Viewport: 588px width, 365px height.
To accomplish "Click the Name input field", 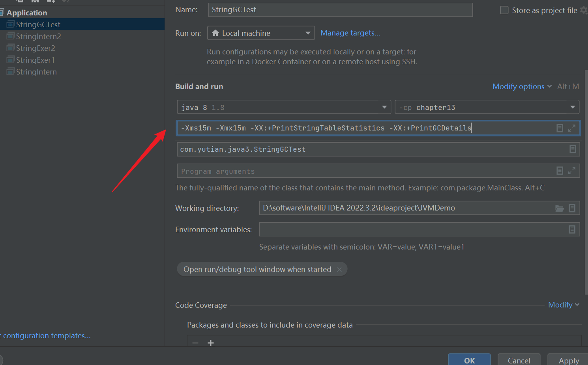I will 340,10.
